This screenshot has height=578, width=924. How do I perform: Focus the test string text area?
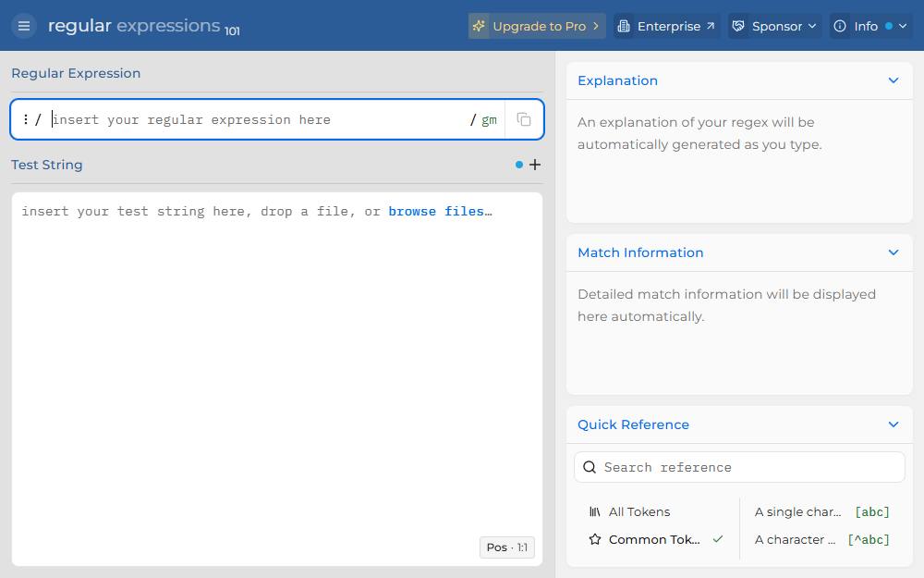click(x=276, y=378)
